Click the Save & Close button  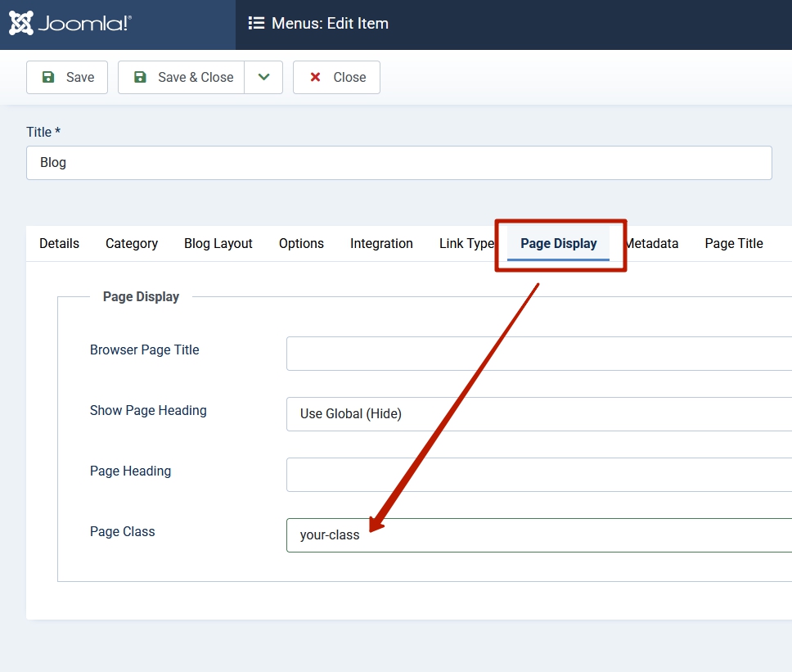(x=182, y=77)
